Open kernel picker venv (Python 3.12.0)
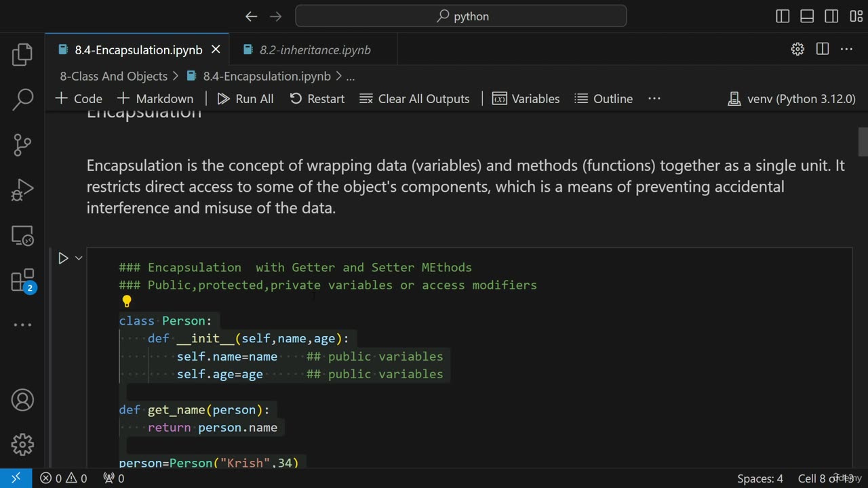Image resolution: width=868 pixels, height=488 pixels. pos(791,98)
